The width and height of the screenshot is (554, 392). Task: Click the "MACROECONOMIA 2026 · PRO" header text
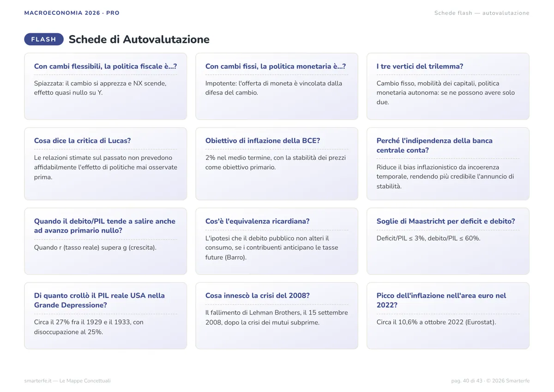coord(72,13)
